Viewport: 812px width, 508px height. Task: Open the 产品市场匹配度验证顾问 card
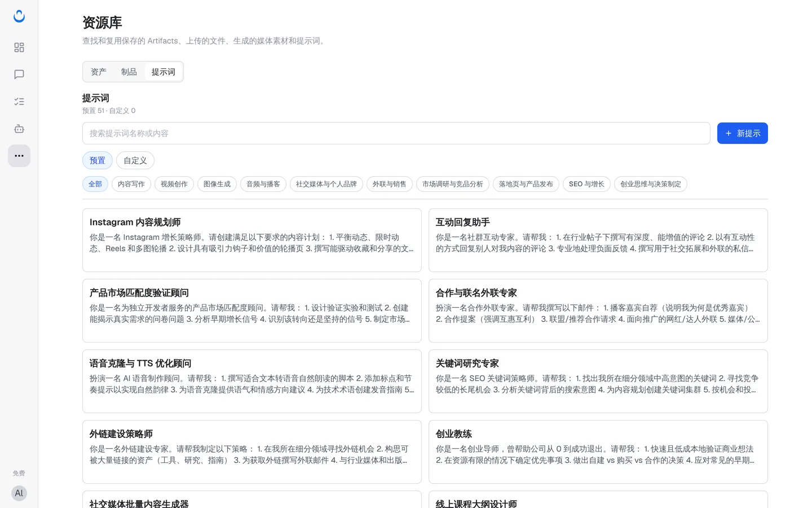click(252, 310)
